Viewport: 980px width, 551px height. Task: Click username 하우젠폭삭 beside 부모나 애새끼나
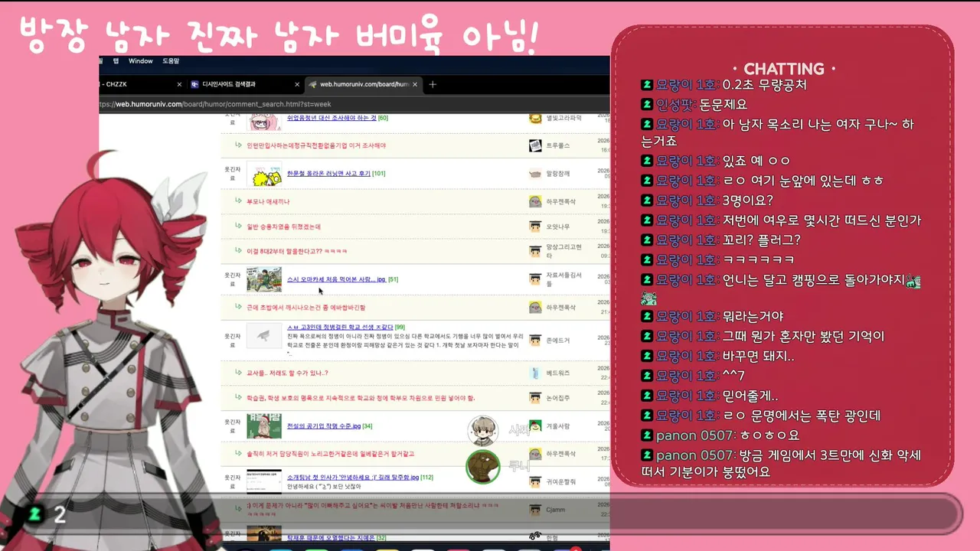[x=561, y=202]
